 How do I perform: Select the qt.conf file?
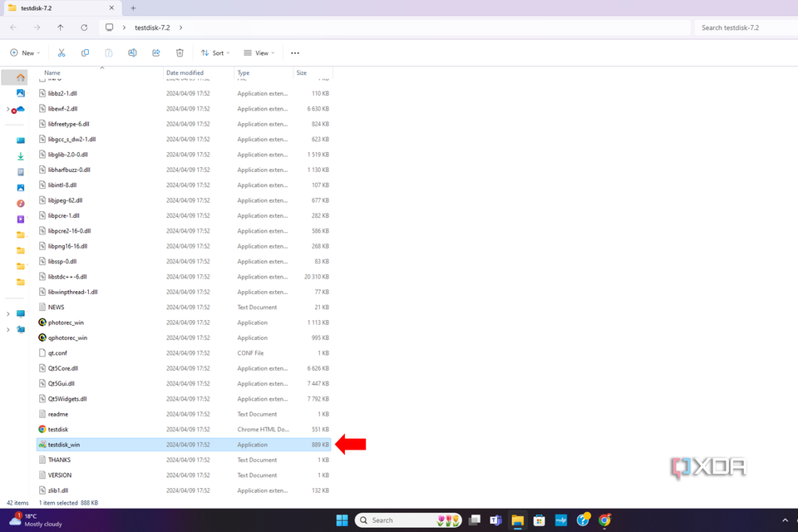[184, 352]
